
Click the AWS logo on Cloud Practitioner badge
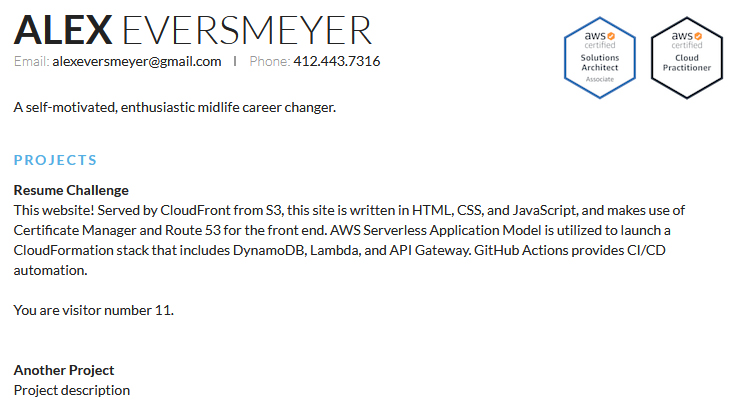pos(687,36)
